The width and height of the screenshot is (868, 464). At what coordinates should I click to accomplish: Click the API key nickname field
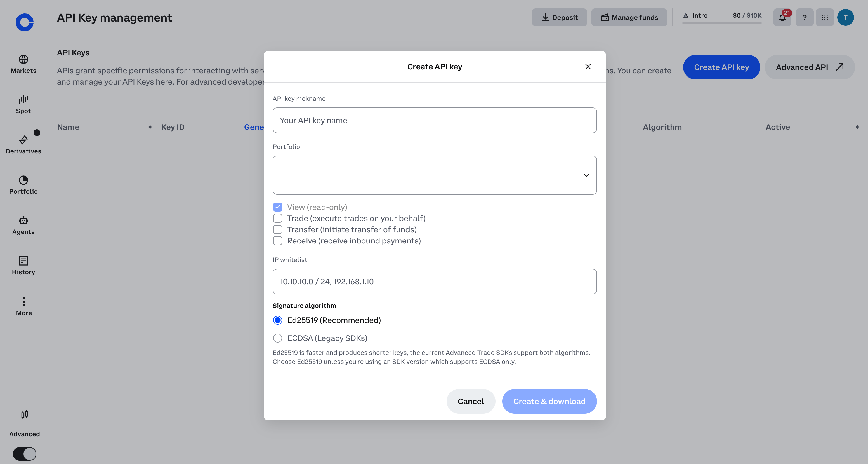pyautogui.click(x=435, y=120)
